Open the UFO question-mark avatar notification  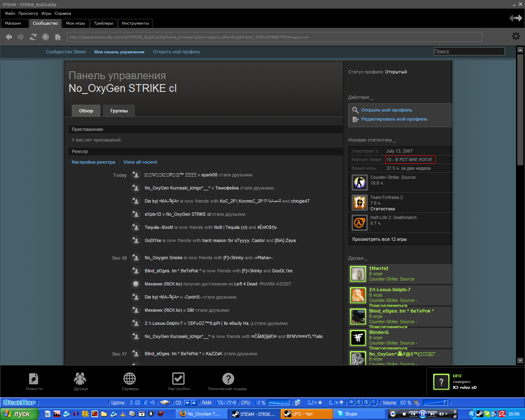coord(441,382)
